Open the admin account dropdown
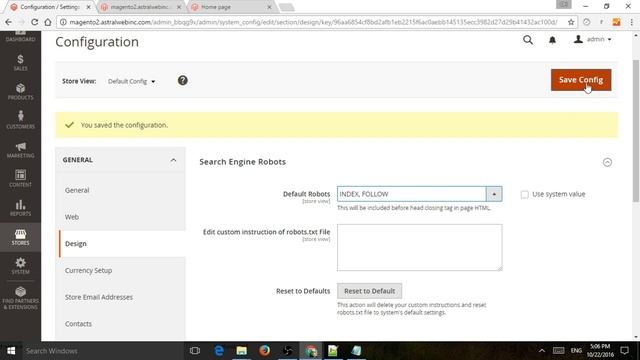This screenshot has width=640, height=360. 593,39
